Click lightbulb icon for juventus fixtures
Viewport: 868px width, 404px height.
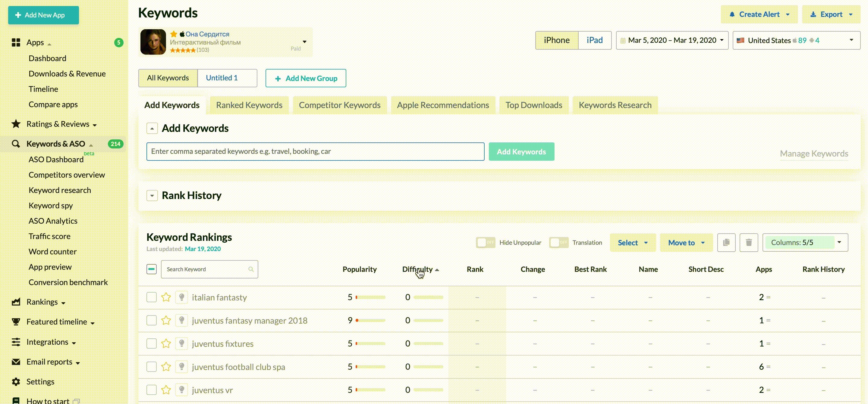tap(182, 343)
